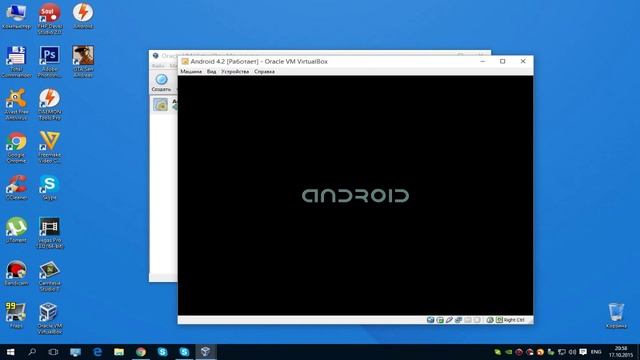Select the Oracle VM VirtualBox desktop shortcut
This screenshot has height=360, width=640.
[x=50, y=318]
